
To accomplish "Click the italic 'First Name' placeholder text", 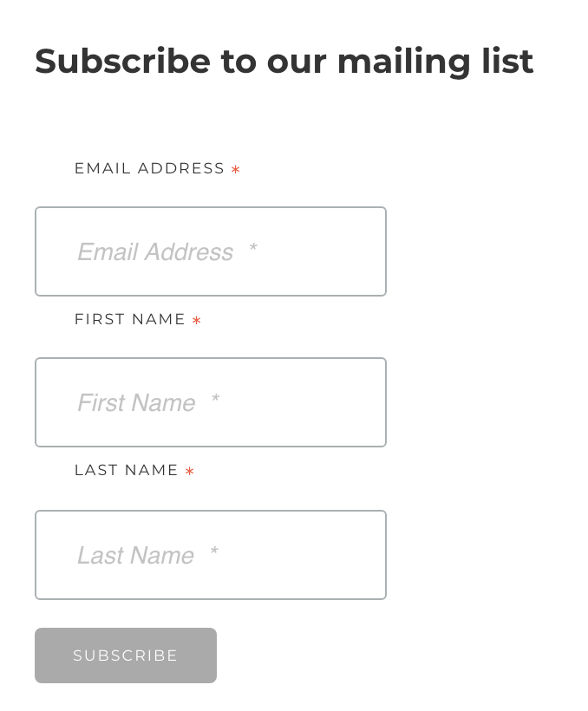I will click(136, 403).
